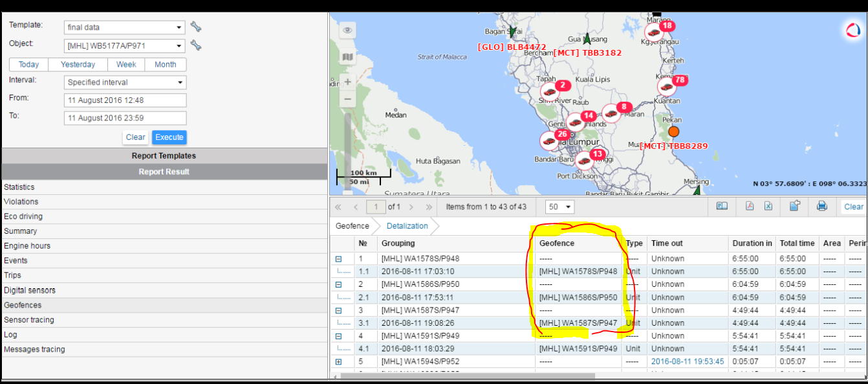Zoom in on the map
Viewport: 868px width, 384px height.
click(348, 82)
